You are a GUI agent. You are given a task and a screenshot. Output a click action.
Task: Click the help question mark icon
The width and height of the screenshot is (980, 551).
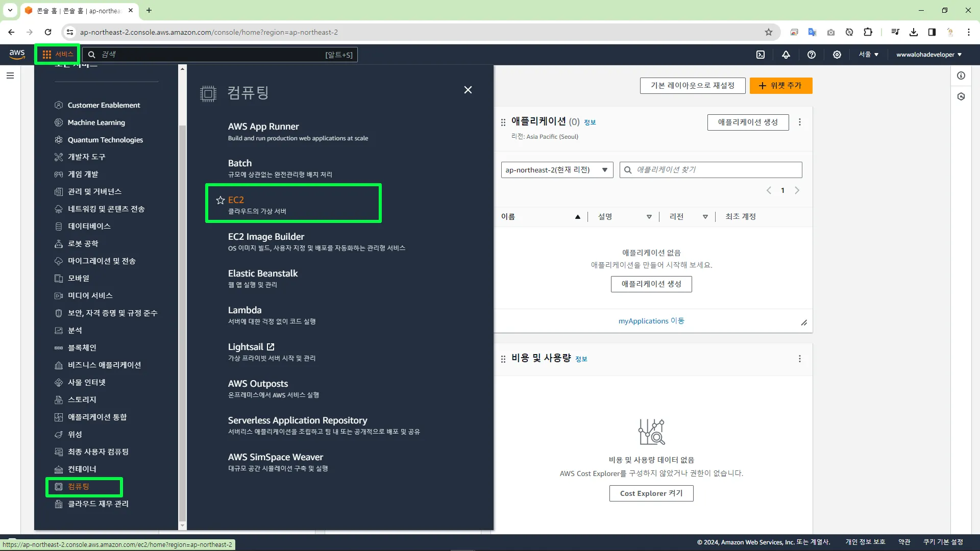click(x=812, y=55)
